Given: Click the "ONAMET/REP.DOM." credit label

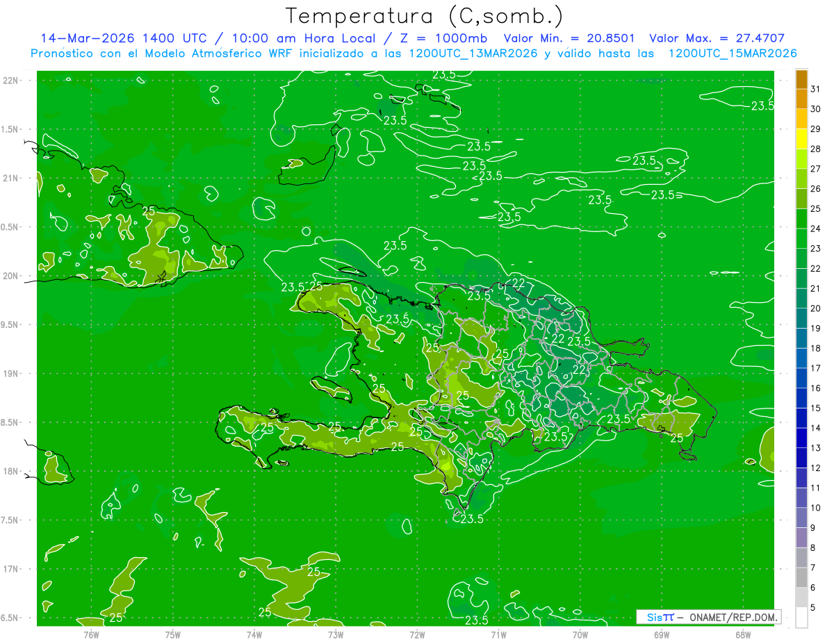Looking at the screenshot, I should pyautogui.click(x=733, y=617).
